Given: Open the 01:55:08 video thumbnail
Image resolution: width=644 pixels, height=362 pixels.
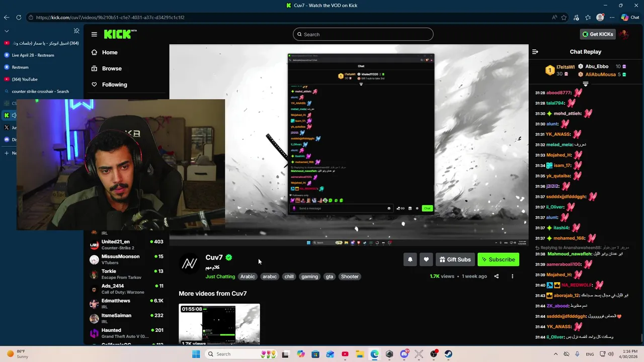Looking at the screenshot, I should coord(219,324).
